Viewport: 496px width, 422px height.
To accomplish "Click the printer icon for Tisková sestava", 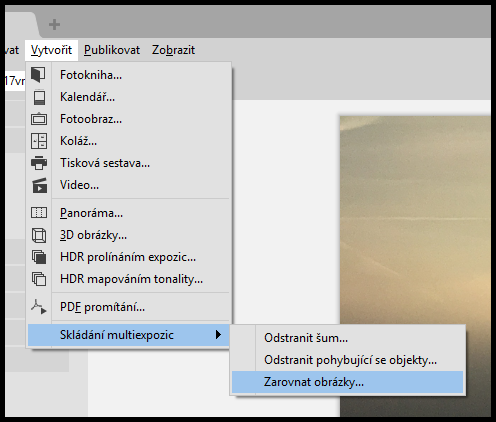I will click(39, 163).
